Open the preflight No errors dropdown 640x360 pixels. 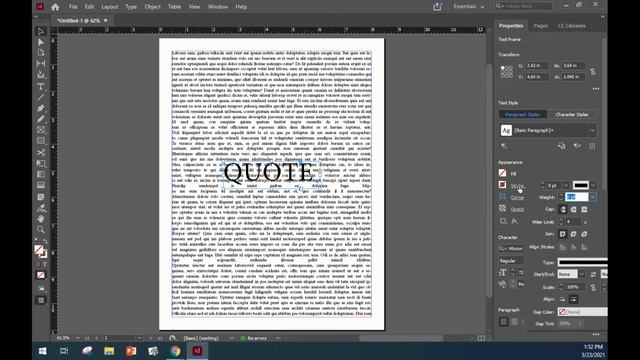point(278,338)
